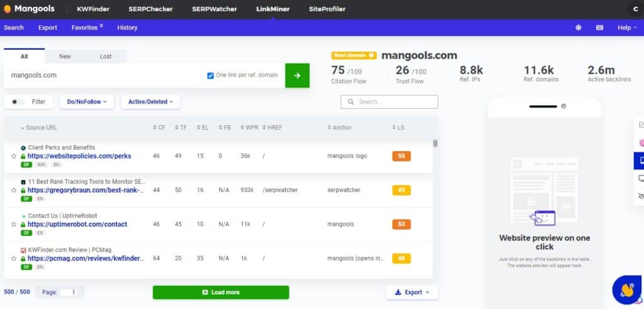Sort by LS column
644x309 pixels.
tap(398, 127)
